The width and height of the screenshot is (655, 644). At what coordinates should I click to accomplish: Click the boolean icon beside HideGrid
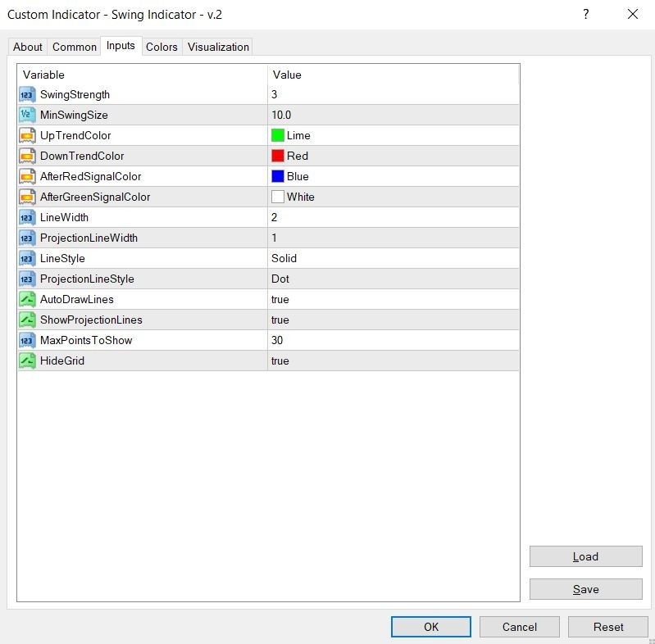pyautogui.click(x=27, y=361)
